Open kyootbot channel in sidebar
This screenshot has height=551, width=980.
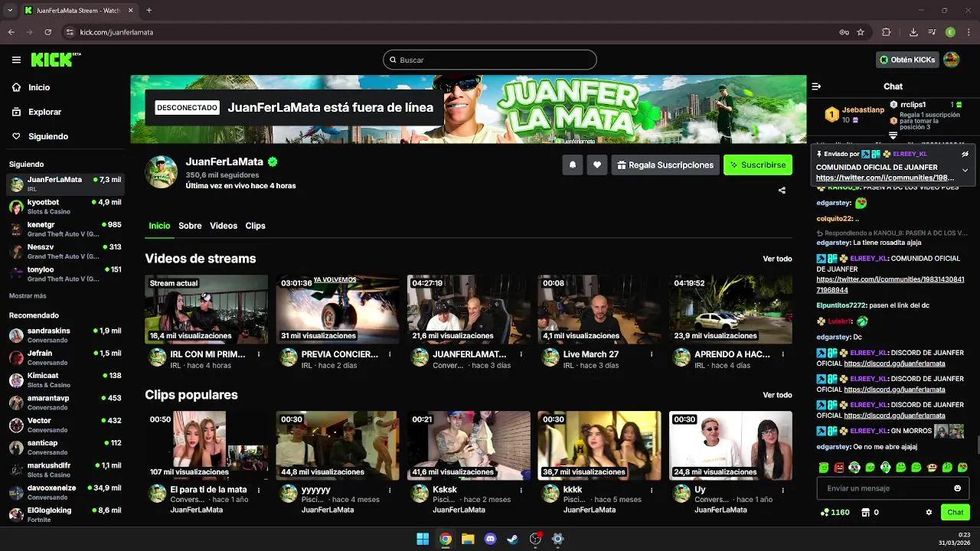click(x=64, y=207)
